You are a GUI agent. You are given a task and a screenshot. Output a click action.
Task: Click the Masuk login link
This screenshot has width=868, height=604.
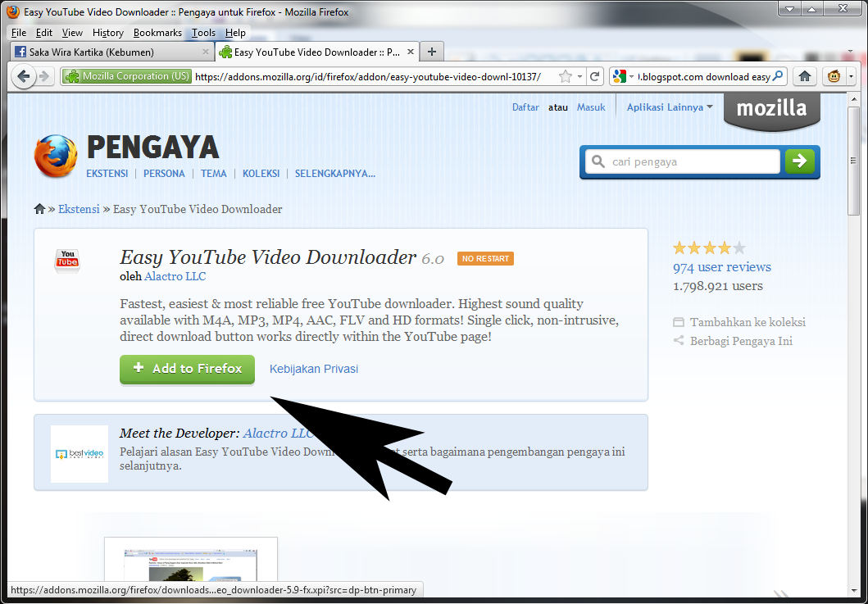(591, 107)
